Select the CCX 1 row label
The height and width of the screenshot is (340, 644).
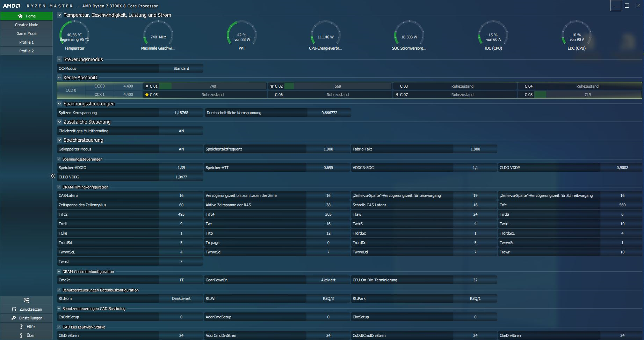[x=100, y=95]
